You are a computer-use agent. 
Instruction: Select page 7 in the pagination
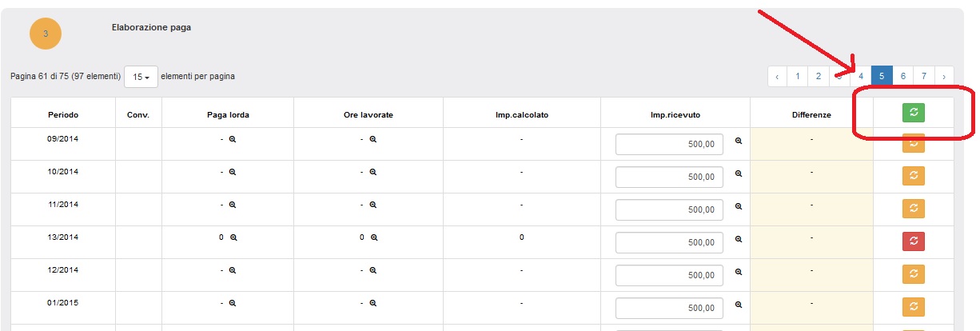923,76
